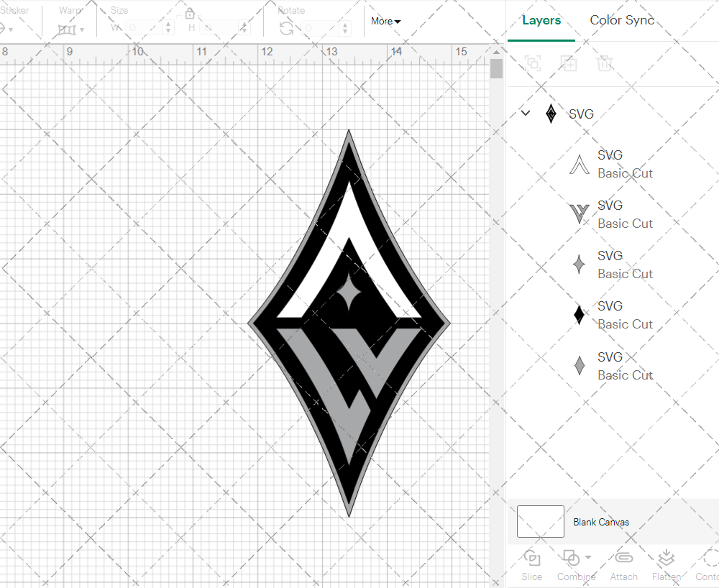Select the gray diamond layer thumbnail
Screen dimensions: 719x588
580,366
